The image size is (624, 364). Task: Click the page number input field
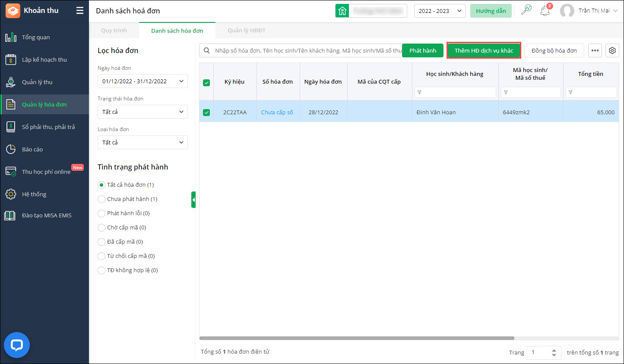(x=539, y=352)
